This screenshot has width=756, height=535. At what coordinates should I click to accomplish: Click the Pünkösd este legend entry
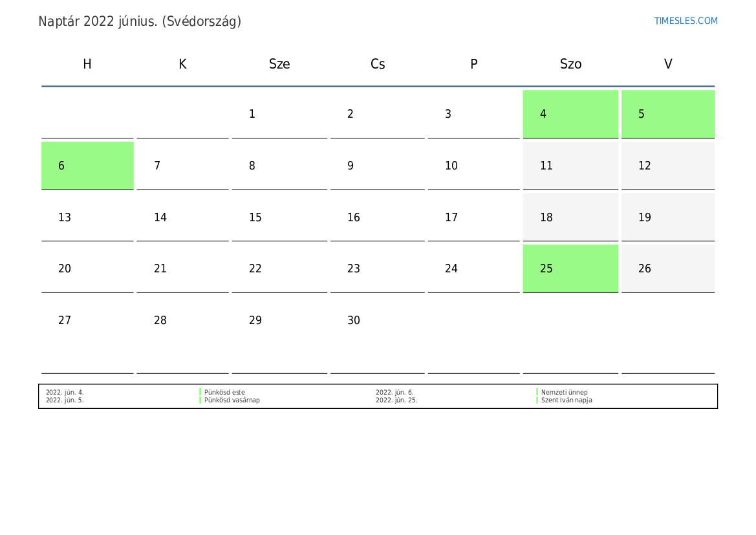[224, 392]
